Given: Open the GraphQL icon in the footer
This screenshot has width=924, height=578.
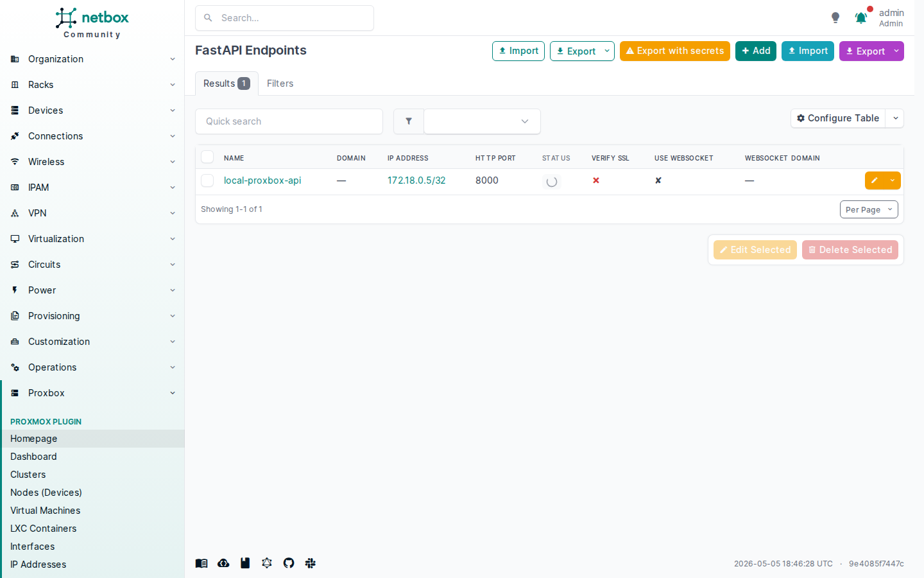Looking at the screenshot, I should coord(267,563).
